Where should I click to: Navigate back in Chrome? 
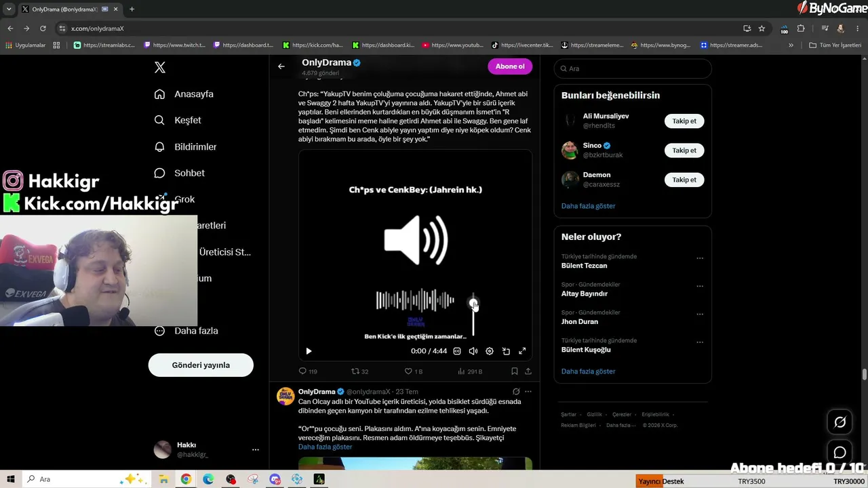tap(10, 28)
